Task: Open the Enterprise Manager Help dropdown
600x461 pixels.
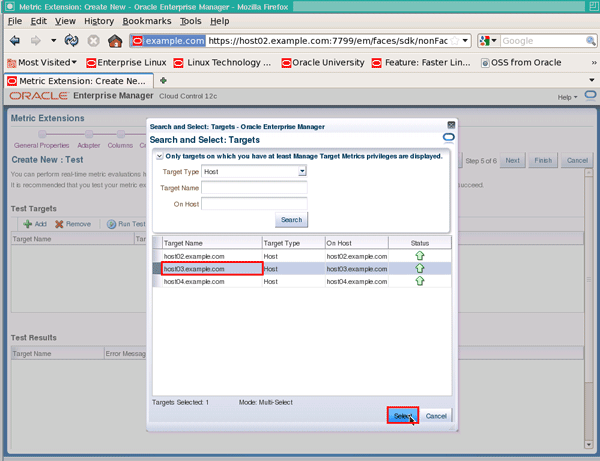Action: 567,97
